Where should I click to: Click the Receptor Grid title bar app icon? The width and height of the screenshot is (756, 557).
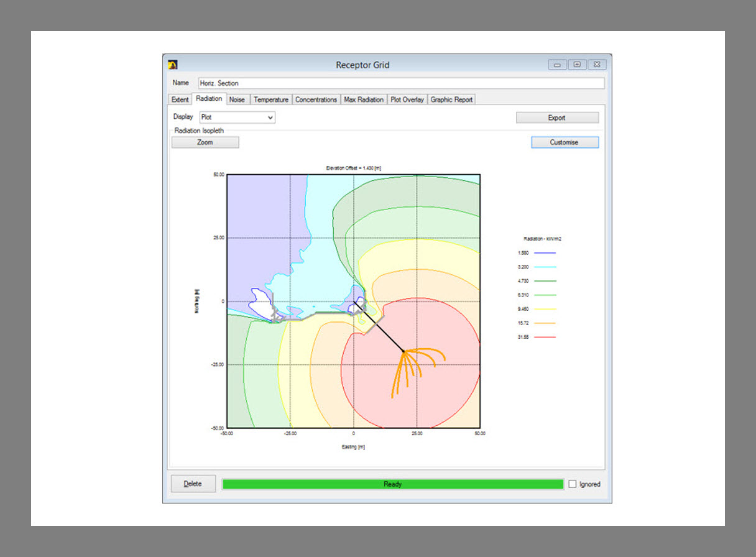(x=173, y=65)
